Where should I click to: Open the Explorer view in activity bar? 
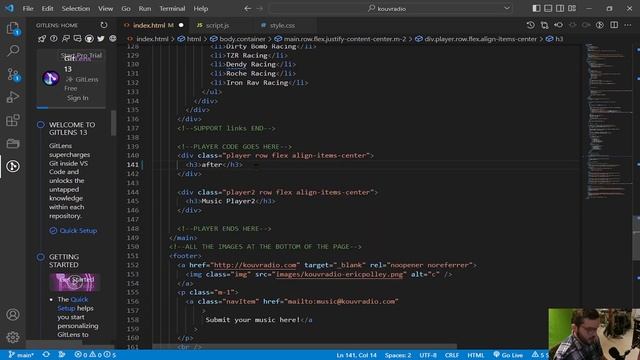[13, 28]
